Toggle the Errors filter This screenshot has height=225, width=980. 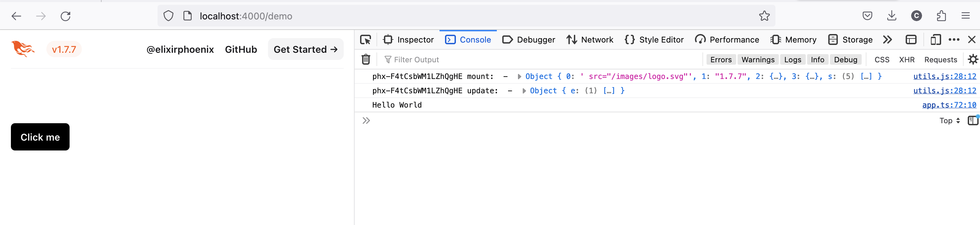coord(721,60)
